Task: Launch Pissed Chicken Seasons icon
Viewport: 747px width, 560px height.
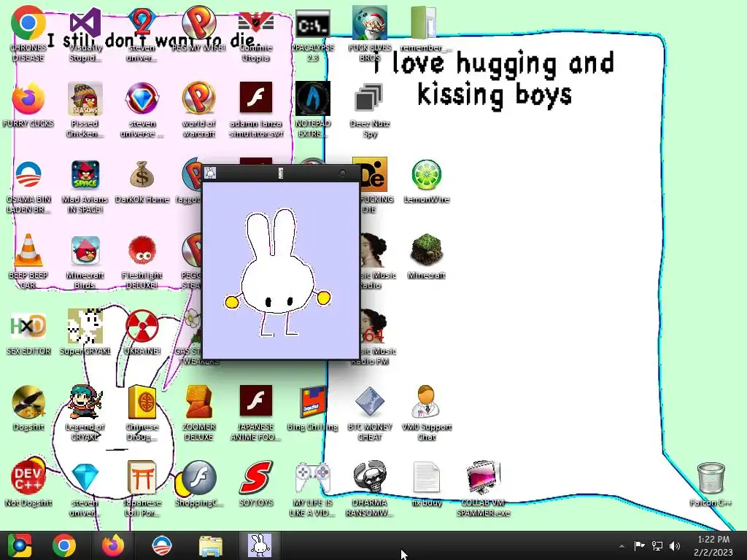Action: [x=85, y=98]
